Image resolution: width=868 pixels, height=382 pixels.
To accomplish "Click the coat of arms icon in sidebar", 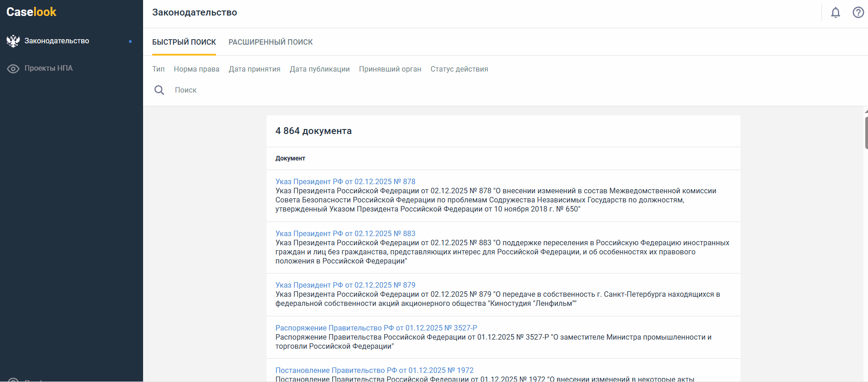I will point(13,41).
